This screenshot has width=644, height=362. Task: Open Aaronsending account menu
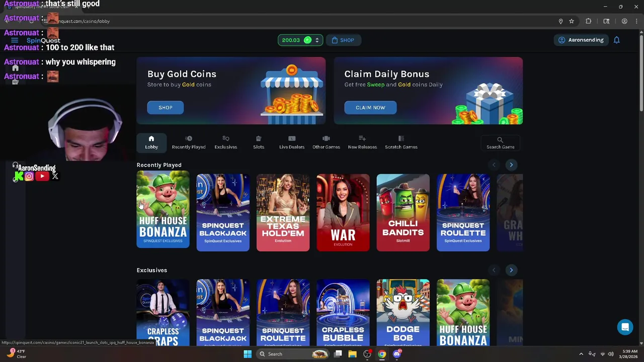(x=581, y=40)
